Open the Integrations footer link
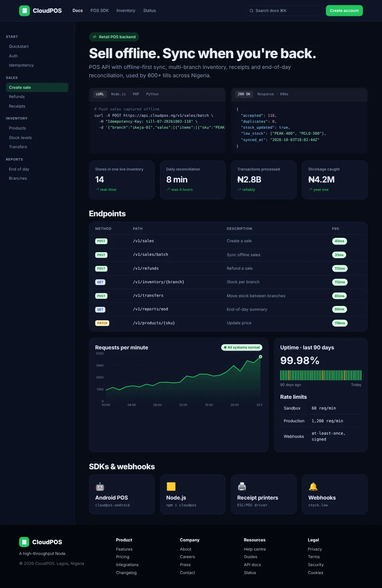Viewport: 382px width, 588px height. tap(127, 565)
